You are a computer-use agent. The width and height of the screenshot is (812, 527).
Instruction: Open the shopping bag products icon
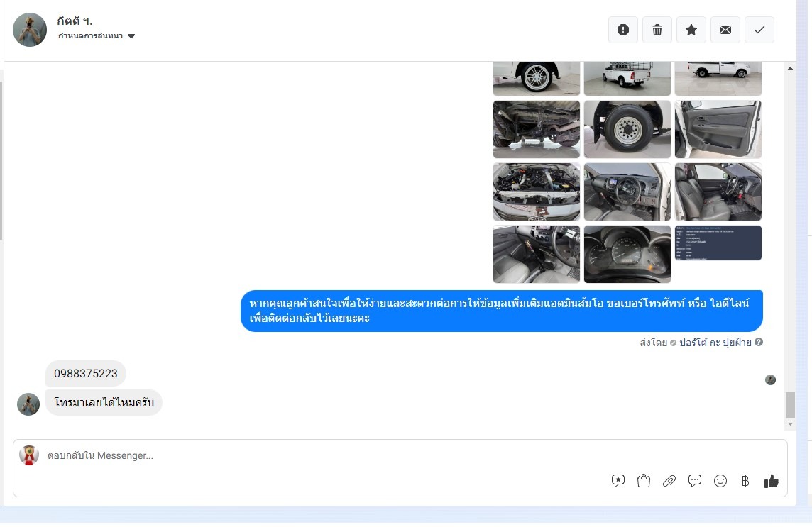point(644,481)
